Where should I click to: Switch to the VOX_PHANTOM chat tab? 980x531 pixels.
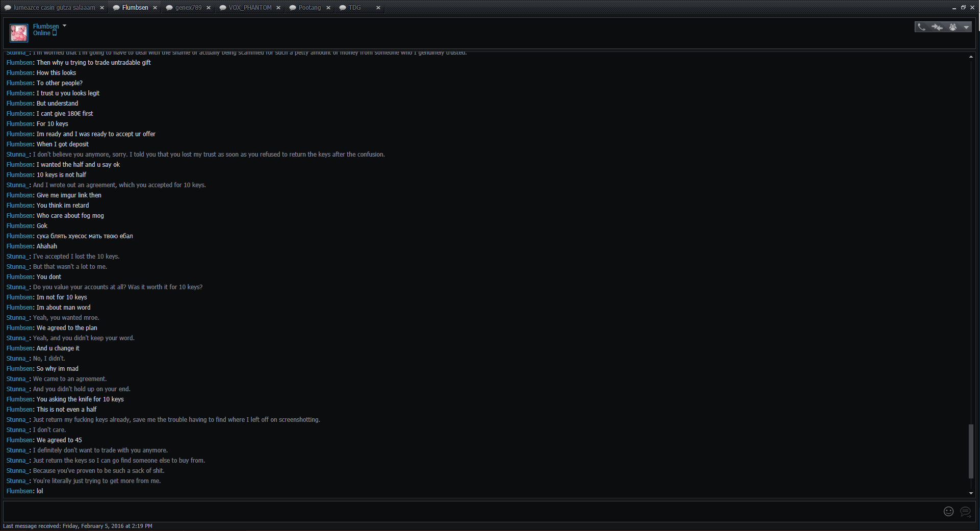tap(249, 8)
